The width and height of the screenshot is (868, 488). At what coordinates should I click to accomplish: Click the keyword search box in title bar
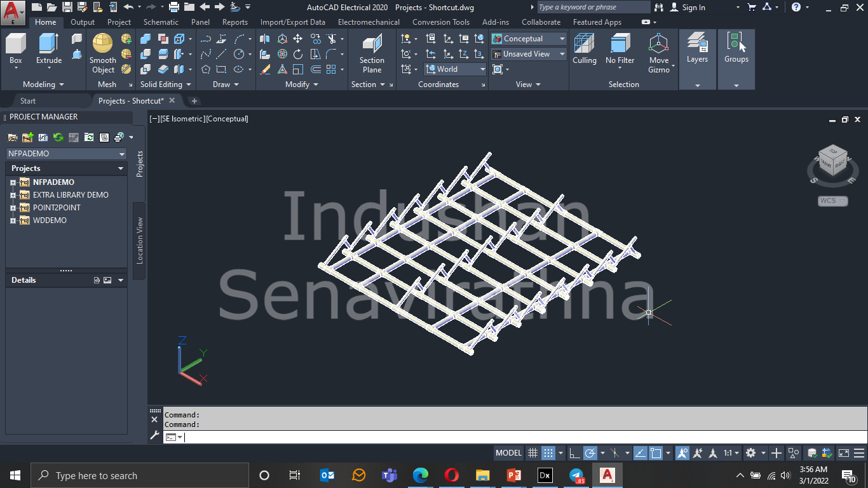click(593, 8)
